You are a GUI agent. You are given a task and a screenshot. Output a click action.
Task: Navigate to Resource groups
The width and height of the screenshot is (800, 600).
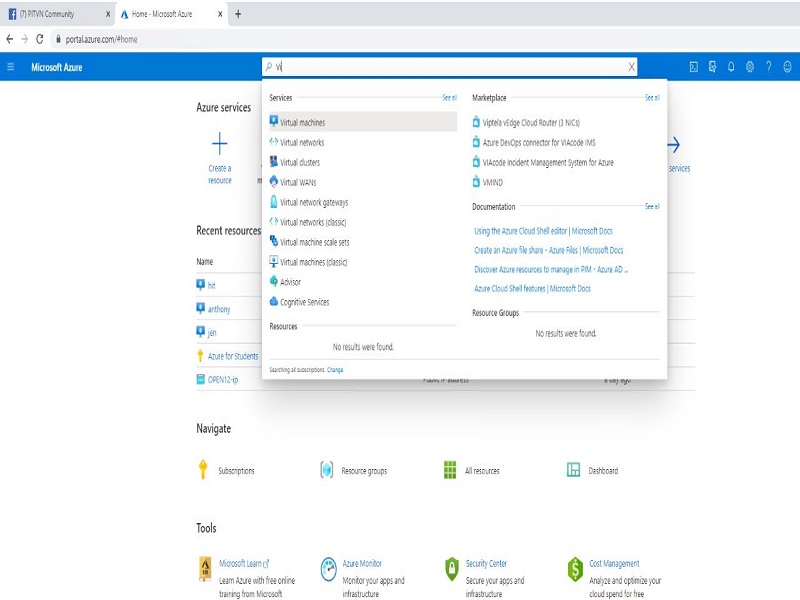(x=364, y=470)
